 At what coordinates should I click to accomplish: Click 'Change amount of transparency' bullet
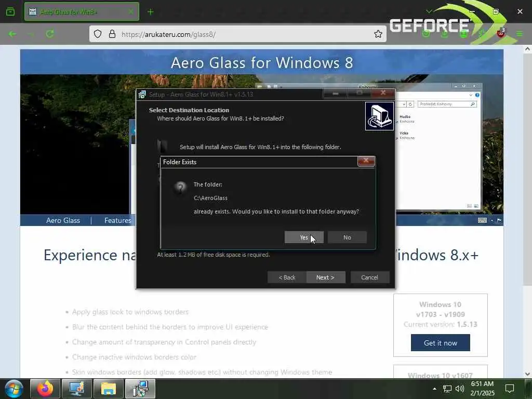164,342
